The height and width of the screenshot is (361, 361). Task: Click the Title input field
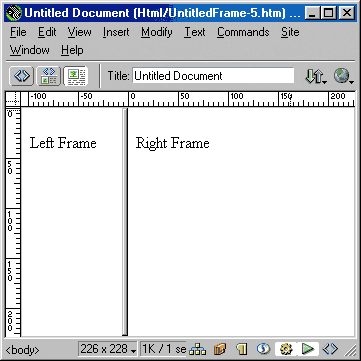[x=213, y=76]
